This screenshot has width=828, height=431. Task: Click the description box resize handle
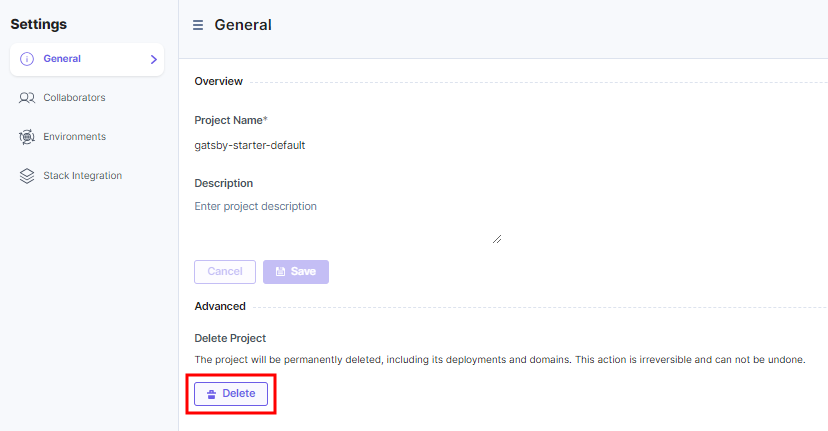click(497, 239)
